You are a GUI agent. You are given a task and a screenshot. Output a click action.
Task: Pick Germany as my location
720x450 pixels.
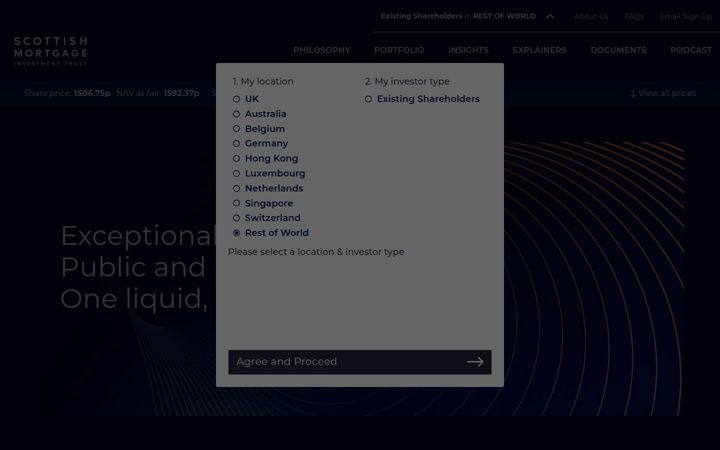point(236,144)
